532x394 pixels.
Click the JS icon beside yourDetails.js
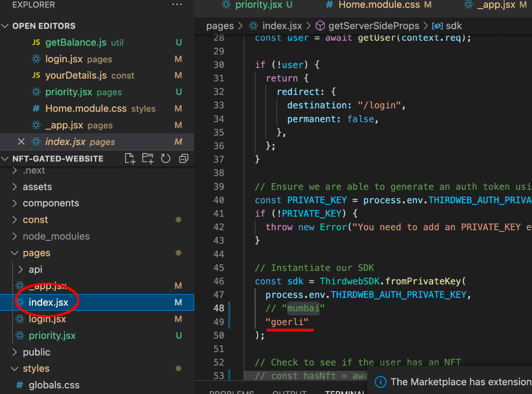click(36, 75)
